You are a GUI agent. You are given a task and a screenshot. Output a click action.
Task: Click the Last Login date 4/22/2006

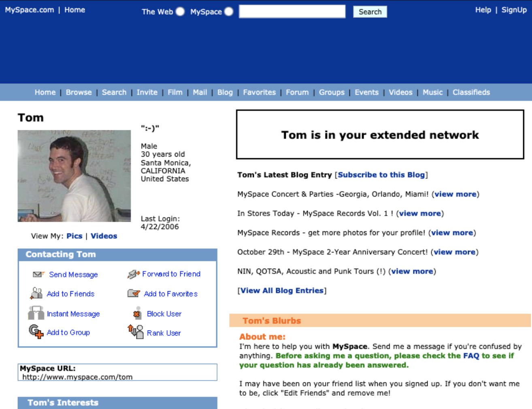(x=160, y=227)
